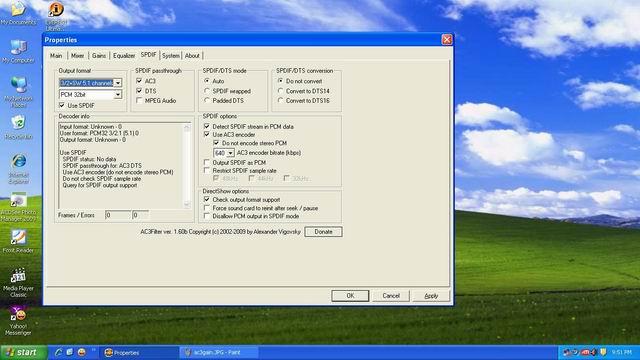Close the Properties dialog
Screen dimensions: 640x360
pyautogui.click(x=447, y=40)
